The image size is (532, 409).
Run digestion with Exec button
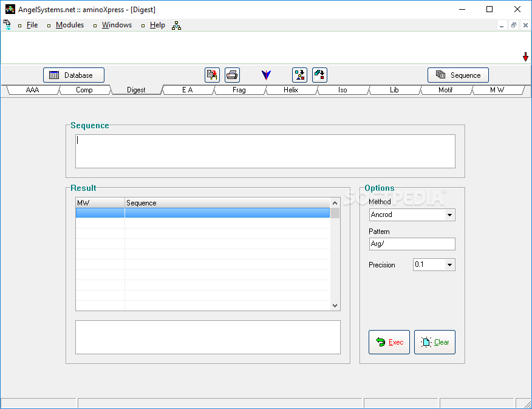pyautogui.click(x=389, y=342)
